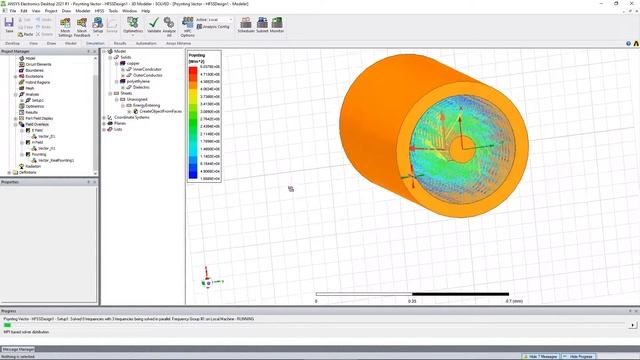This screenshot has width=640, height=360.
Task: Open Mesh Settings in the ribbon
Action: click(x=65, y=27)
